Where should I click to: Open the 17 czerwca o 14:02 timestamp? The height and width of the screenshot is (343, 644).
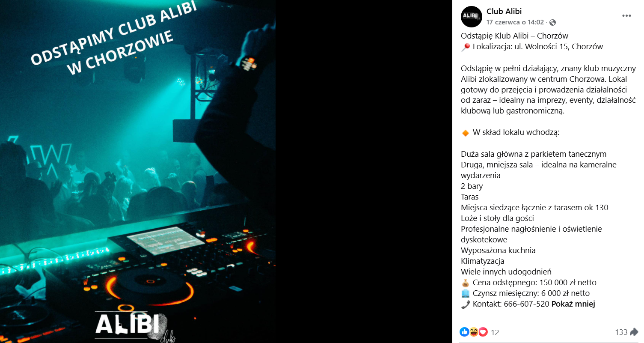[x=515, y=22]
